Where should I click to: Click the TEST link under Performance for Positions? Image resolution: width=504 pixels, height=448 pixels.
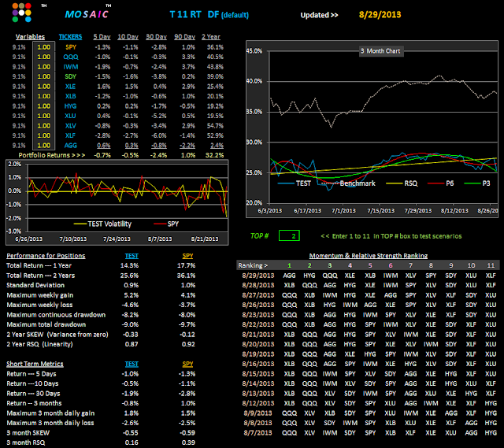[132, 256]
